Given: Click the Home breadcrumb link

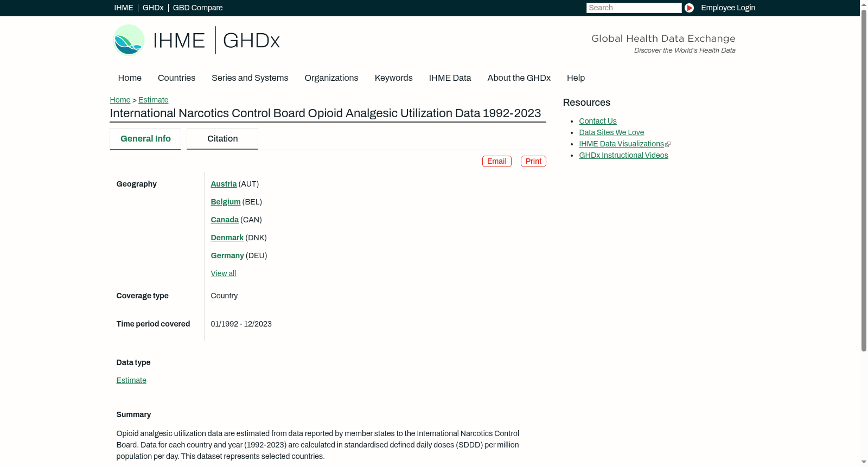Looking at the screenshot, I should pos(120,100).
